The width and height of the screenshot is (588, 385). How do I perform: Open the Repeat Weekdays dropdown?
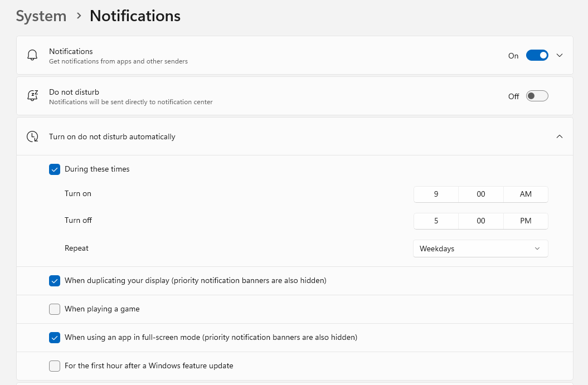[480, 248]
